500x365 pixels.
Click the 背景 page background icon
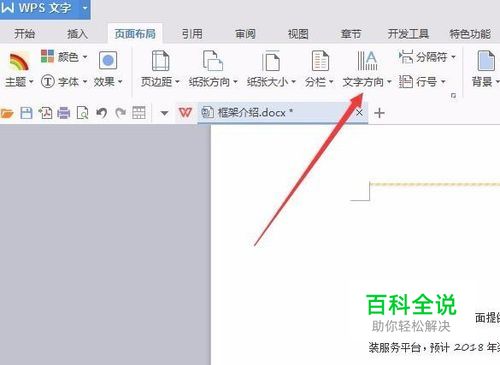point(486,61)
